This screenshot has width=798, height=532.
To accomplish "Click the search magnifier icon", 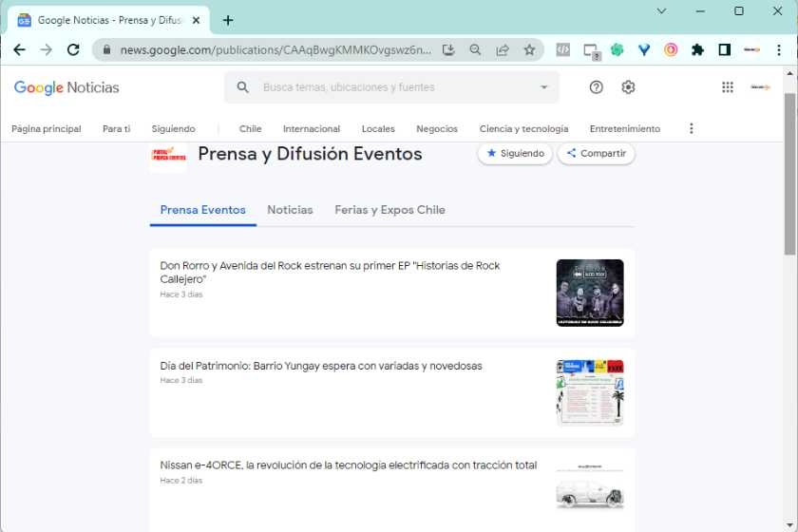I will (x=243, y=87).
